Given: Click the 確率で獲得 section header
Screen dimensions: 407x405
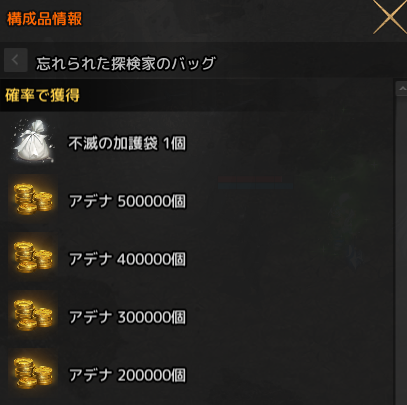Looking at the screenshot, I should 42,95.
